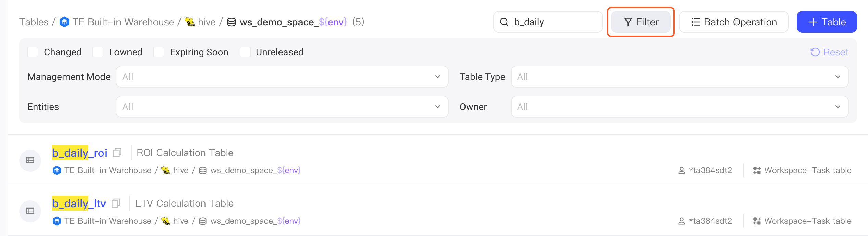Click Workspace-Task table label on b_daily_ltv row
This screenshot has width=868, height=236.
[x=808, y=221]
